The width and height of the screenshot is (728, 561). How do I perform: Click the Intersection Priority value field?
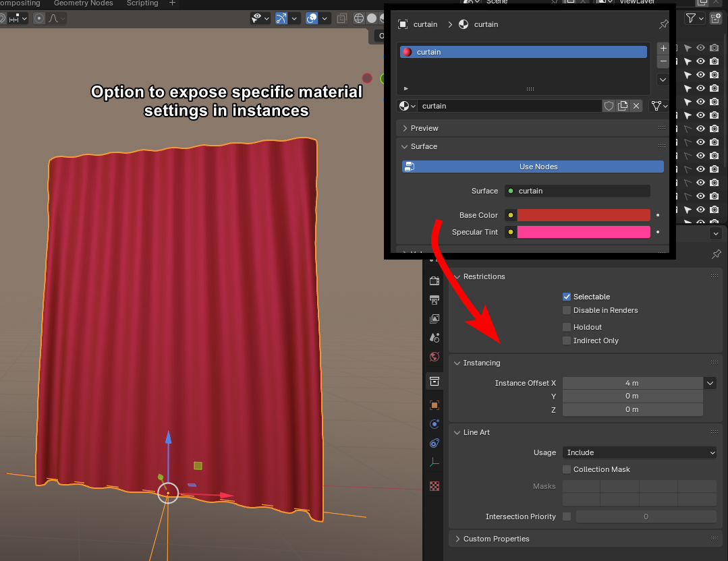(646, 516)
